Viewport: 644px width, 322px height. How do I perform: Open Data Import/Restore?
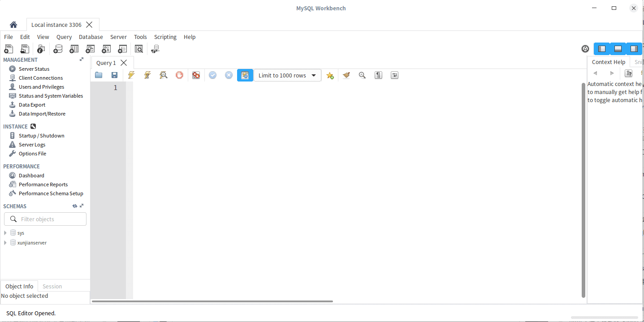point(42,114)
